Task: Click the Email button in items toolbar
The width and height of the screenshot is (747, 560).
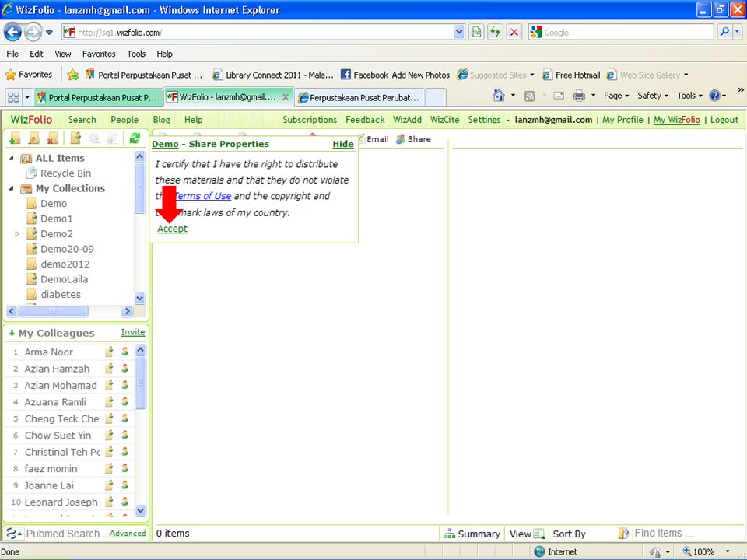Action: coord(374,139)
